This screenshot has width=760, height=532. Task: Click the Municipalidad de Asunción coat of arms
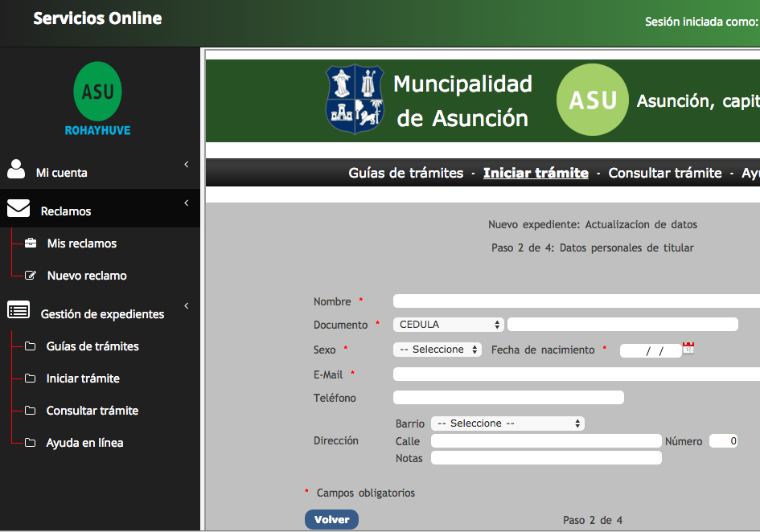pyautogui.click(x=355, y=99)
